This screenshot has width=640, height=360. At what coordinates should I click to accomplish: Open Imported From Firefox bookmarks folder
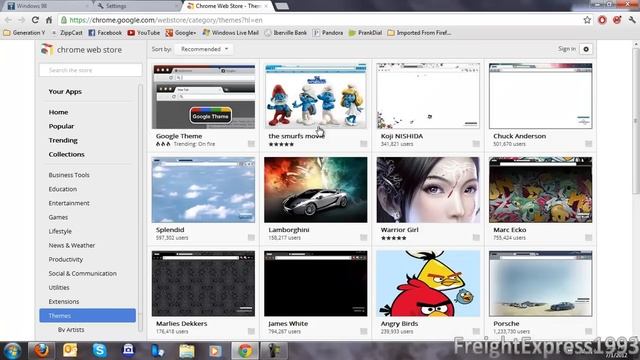tap(419, 33)
